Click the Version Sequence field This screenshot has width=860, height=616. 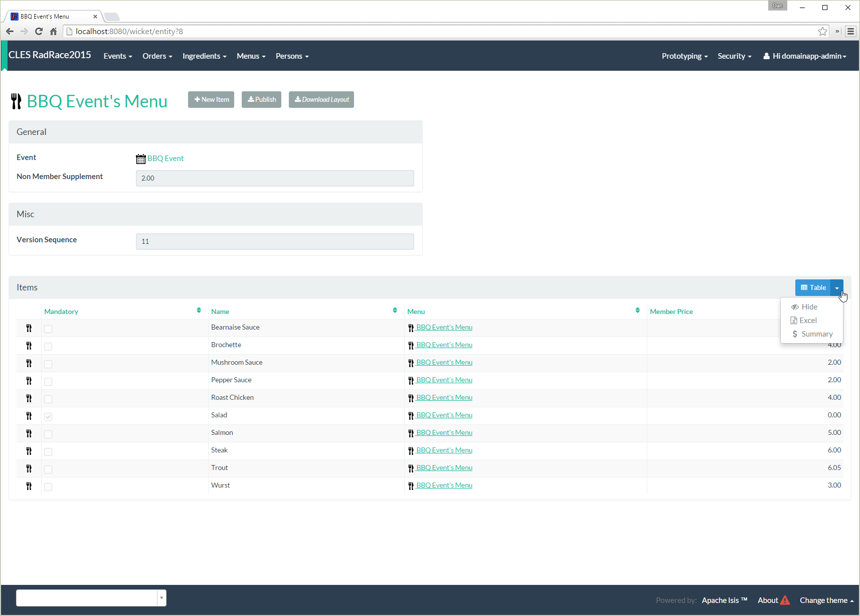pos(275,241)
